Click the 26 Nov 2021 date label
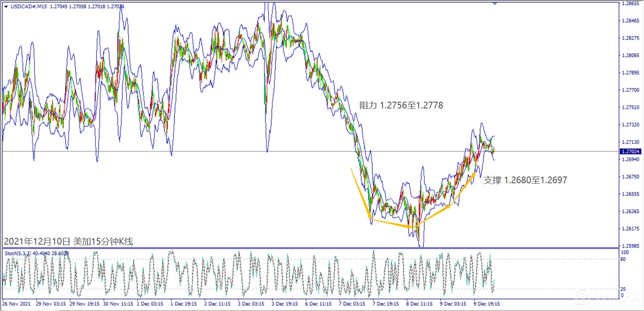Image resolution: width=644 pixels, height=311 pixels. click(16, 303)
